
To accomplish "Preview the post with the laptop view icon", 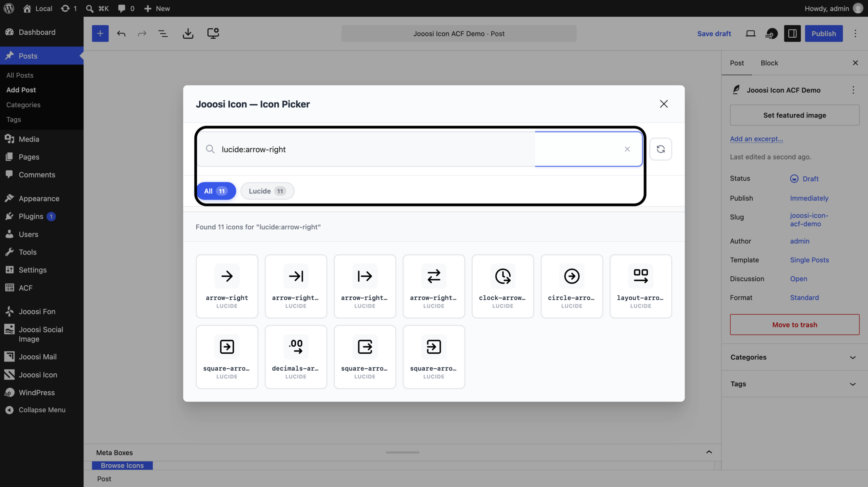I will point(750,34).
